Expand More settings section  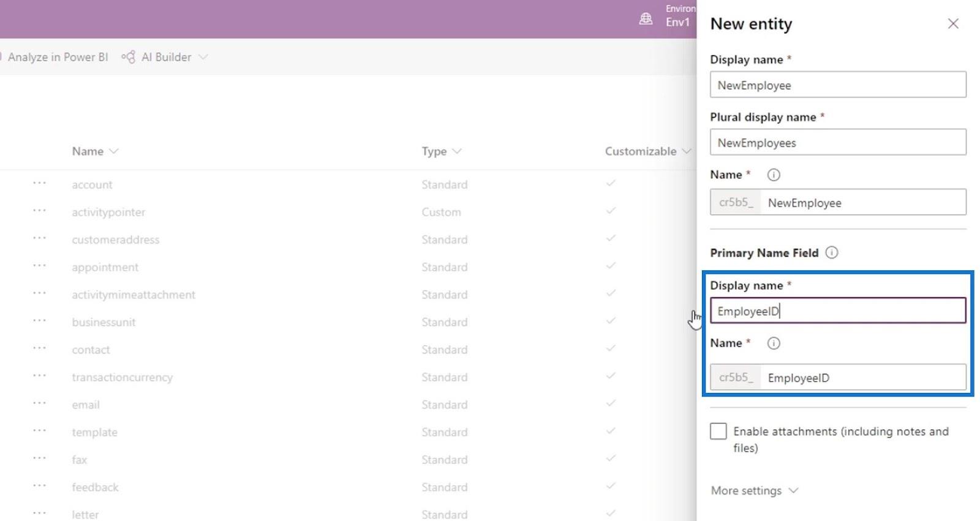click(755, 490)
